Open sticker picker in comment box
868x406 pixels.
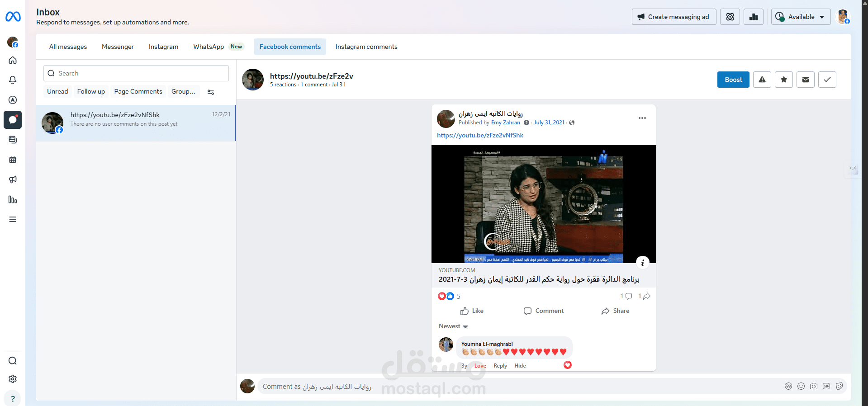[840, 386]
